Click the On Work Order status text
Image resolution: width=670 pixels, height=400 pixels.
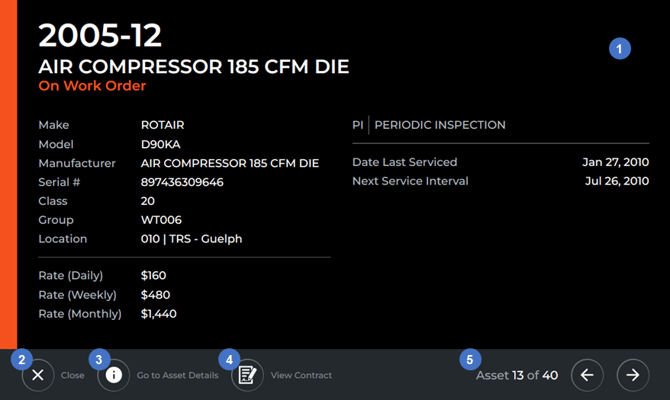point(92,86)
